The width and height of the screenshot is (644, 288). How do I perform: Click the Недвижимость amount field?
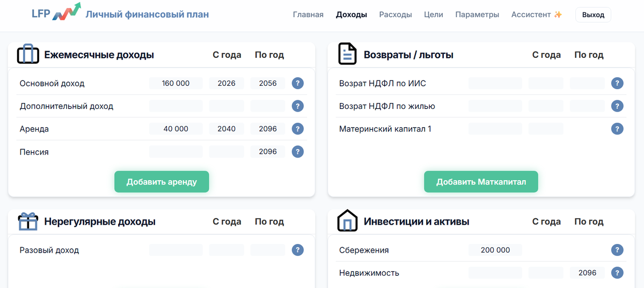[x=495, y=273]
